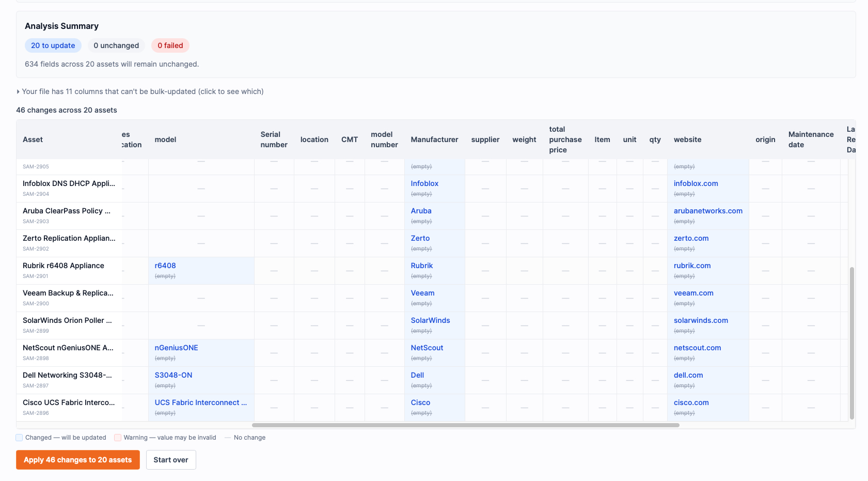Image resolution: width=868 pixels, height=481 pixels.
Task: Click the Asset column header
Action: tap(33, 139)
